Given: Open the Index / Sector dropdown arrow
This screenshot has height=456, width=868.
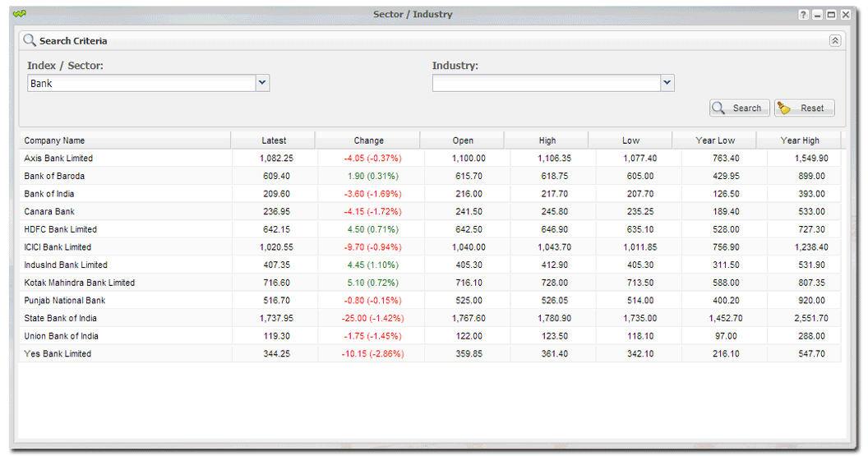Looking at the screenshot, I should tap(262, 83).
